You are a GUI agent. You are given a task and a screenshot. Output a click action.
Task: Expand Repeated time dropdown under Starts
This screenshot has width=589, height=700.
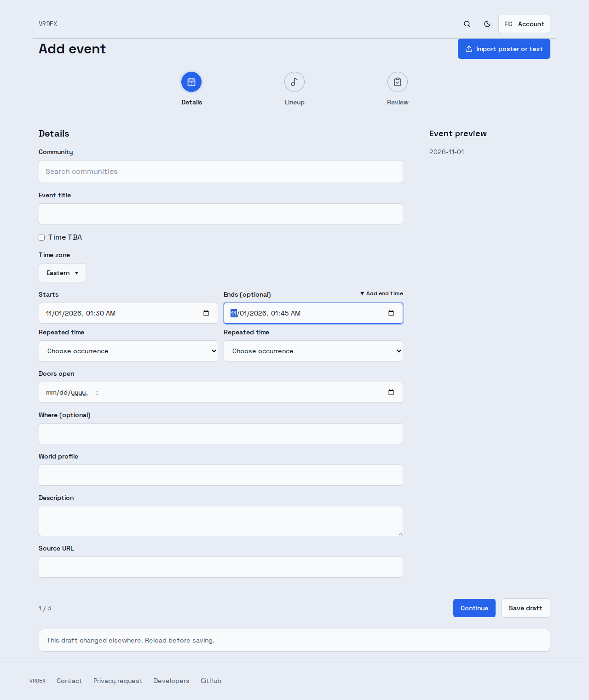coord(128,351)
